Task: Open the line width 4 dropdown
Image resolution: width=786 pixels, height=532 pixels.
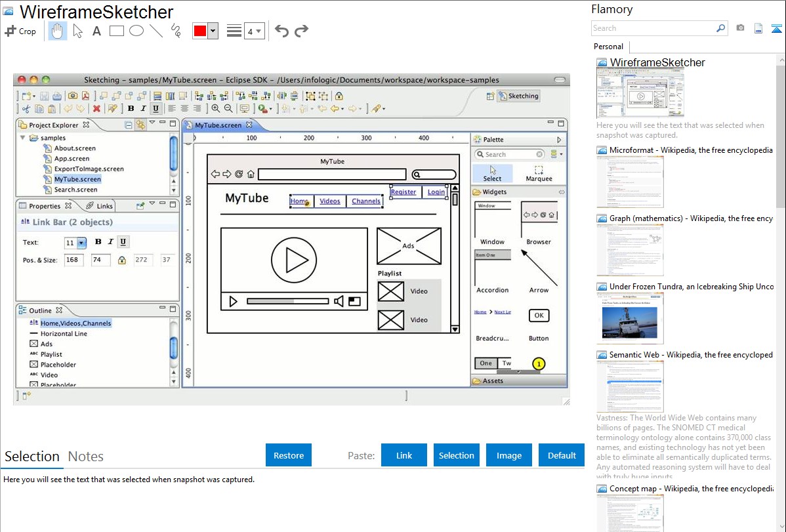Action: [x=255, y=31]
